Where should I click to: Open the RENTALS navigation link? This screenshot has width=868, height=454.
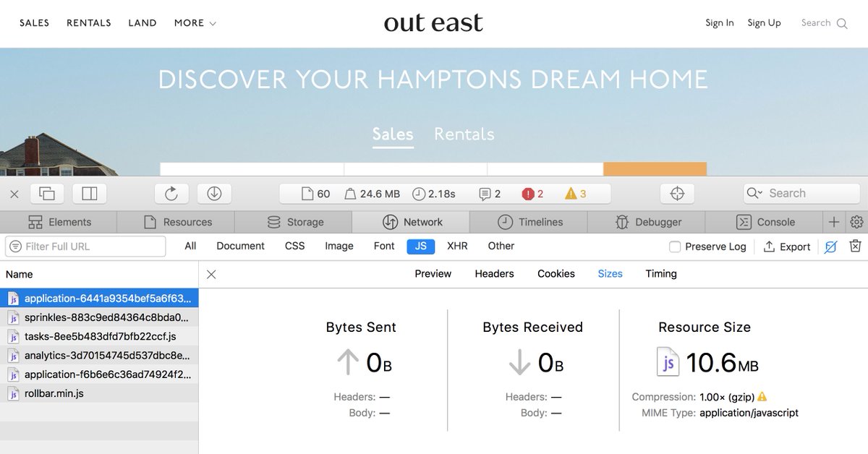coord(89,23)
